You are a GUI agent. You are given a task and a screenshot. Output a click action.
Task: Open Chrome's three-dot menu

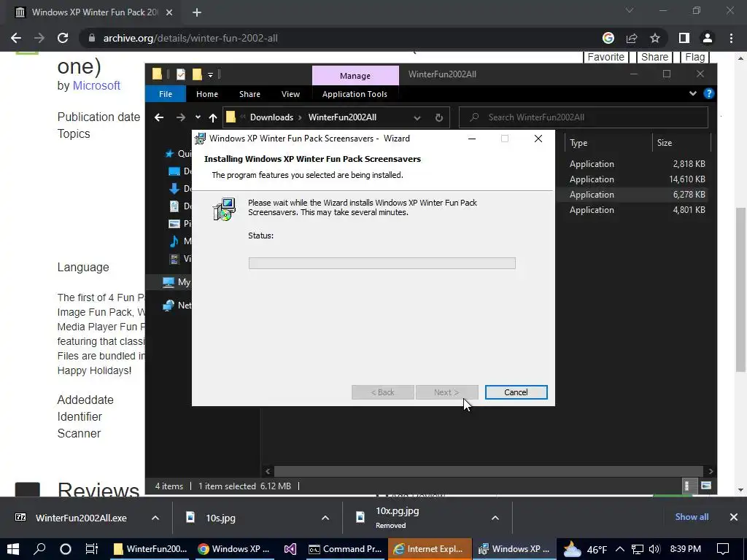tap(731, 38)
